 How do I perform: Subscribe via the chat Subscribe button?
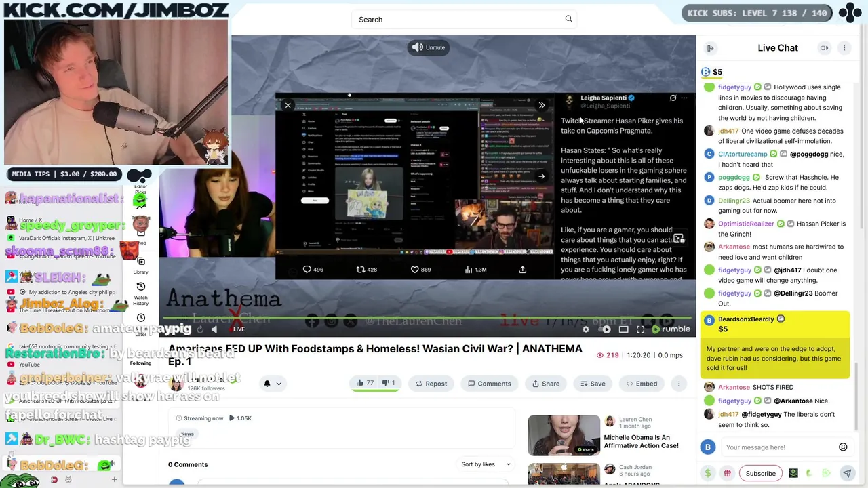tap(760, 474)
